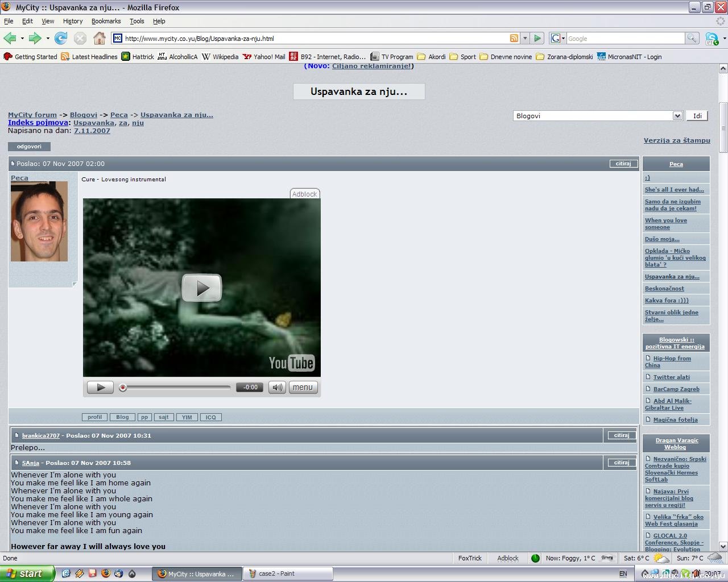The width and height of the screenshot is (728, 582).
Task: Click Peca's avatar photo
Action: tap(39, 222)
